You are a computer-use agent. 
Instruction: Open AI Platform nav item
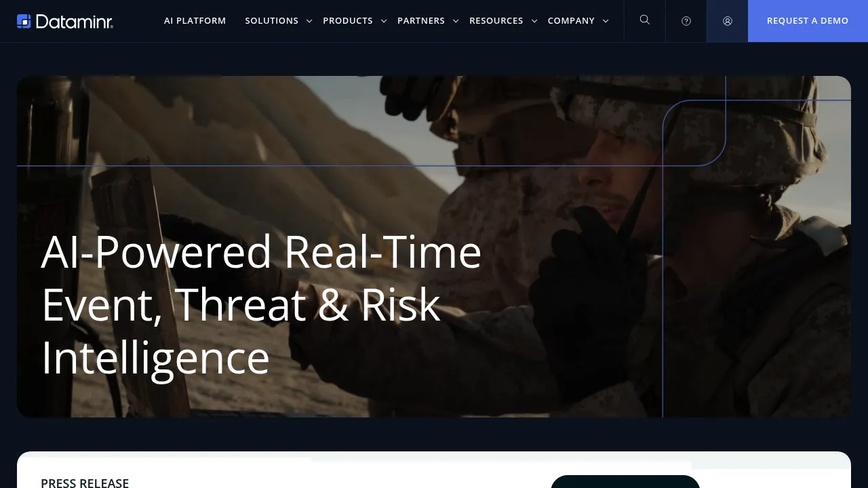pyautogui.click(x=195, y=21)
